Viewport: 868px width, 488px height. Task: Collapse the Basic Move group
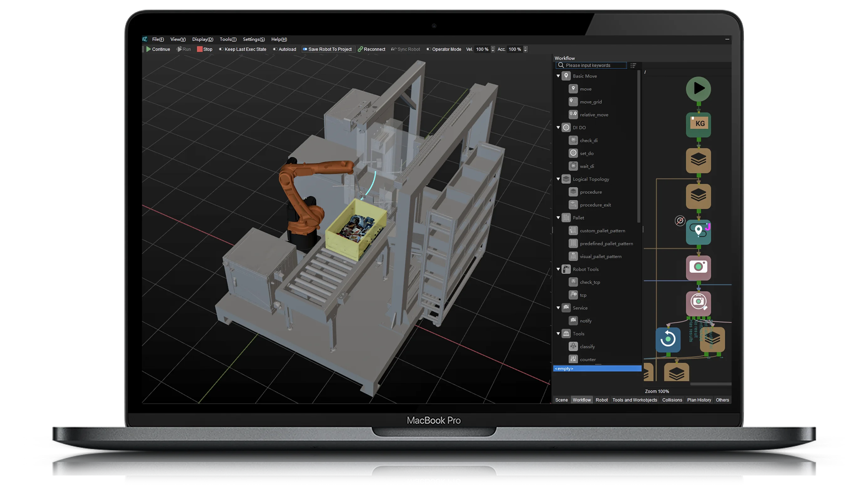pos(558,76)
